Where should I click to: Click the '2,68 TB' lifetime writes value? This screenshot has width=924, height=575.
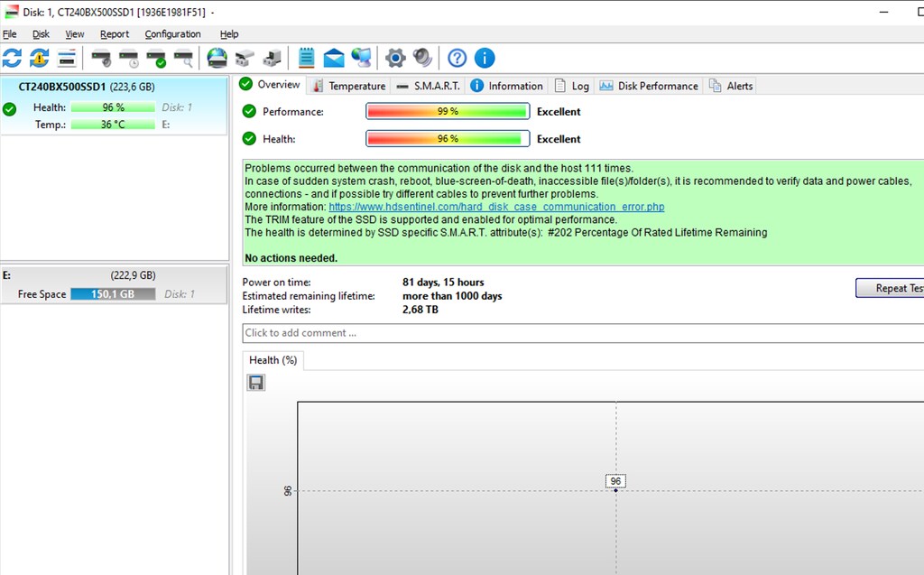(x=420, y=310)
